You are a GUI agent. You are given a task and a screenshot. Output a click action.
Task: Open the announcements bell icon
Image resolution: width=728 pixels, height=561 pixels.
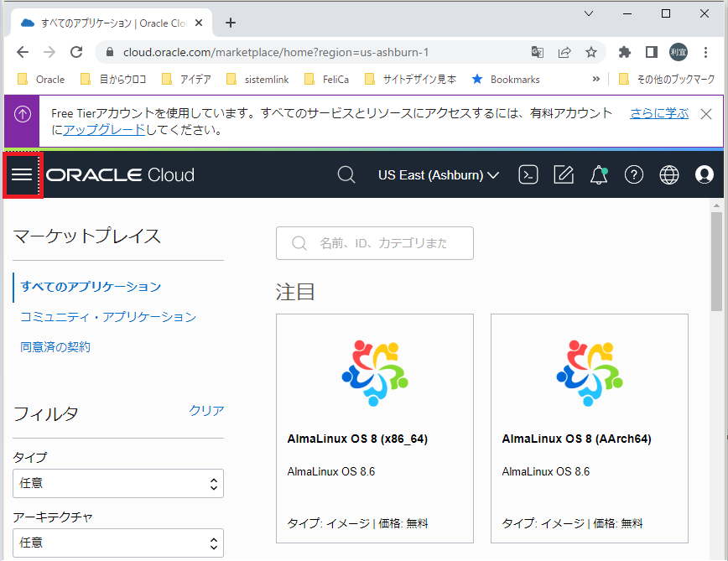point(599,175)
